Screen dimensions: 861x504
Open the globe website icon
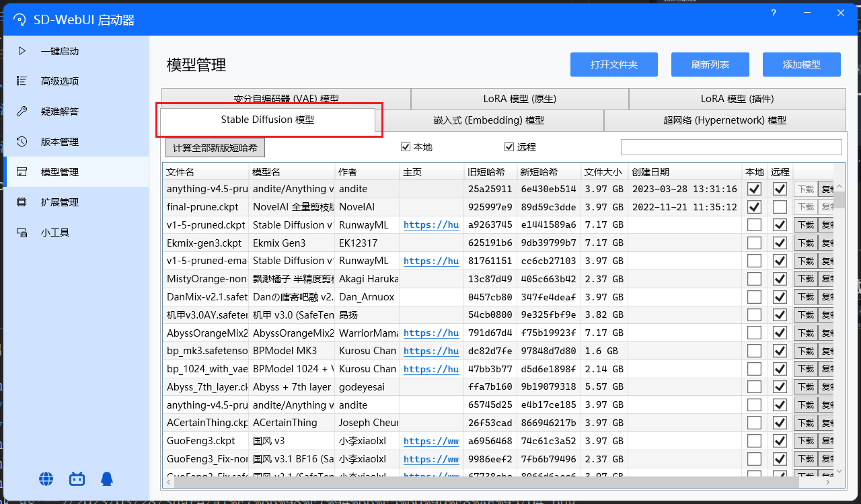[46, 478]
